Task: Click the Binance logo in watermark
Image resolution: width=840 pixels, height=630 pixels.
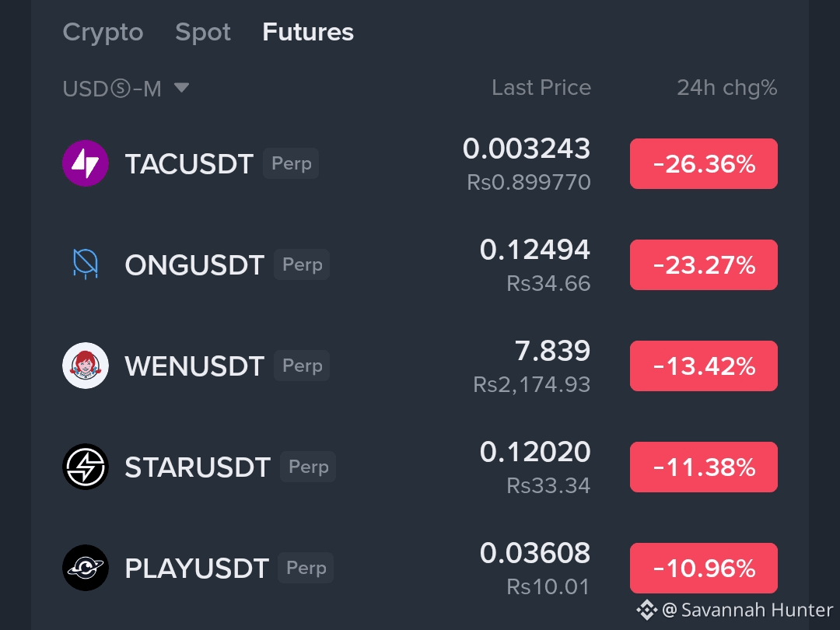Action: [646, 610]
